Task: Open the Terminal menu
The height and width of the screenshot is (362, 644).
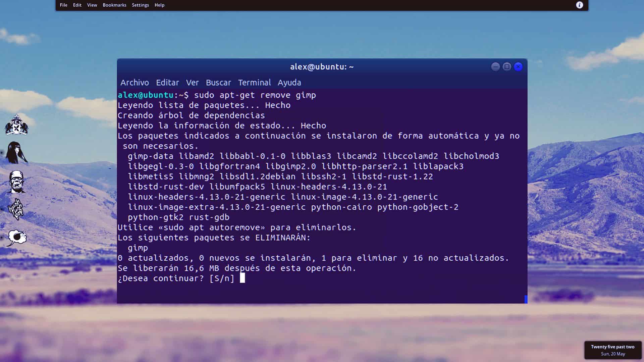Action: (254, 83)
